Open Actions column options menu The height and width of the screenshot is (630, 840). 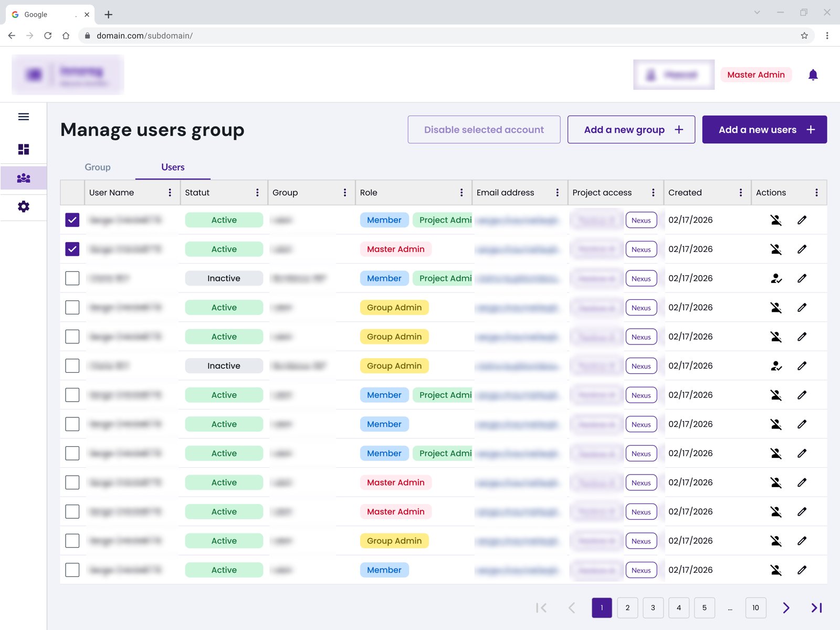click(x=816, y=193)
